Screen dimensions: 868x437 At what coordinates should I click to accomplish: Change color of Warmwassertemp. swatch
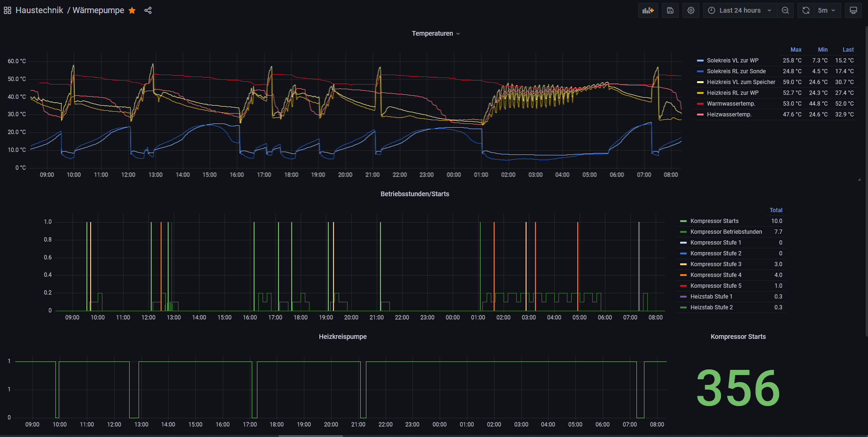click(700, 104)
